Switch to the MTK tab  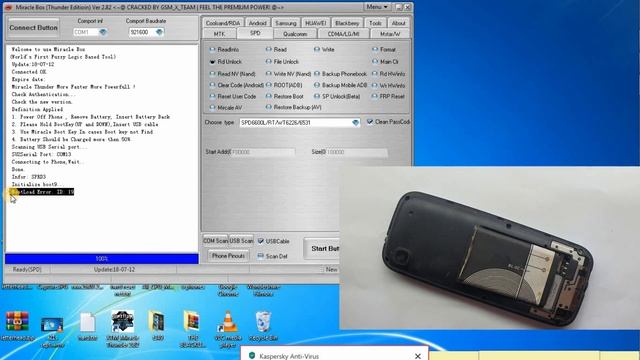tap(219, 34)
